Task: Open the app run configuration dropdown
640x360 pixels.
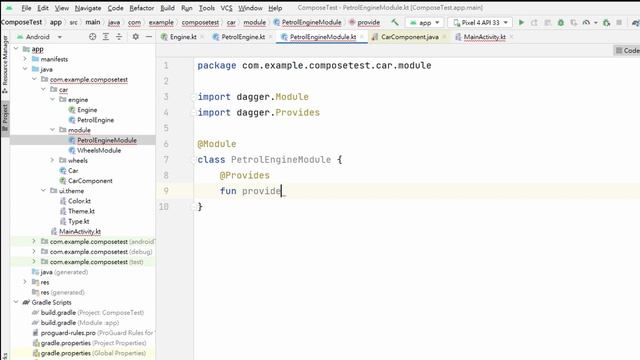Action: 425,22
